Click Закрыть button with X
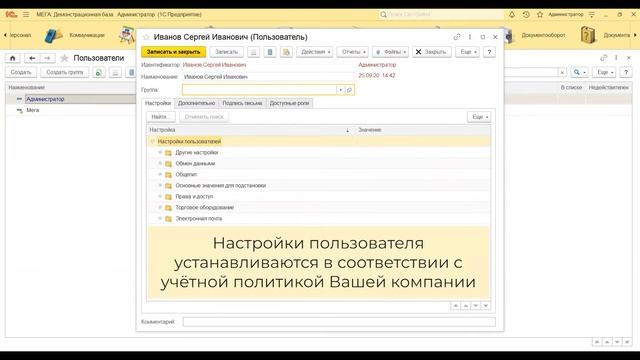640x360 pixels. 432,52
